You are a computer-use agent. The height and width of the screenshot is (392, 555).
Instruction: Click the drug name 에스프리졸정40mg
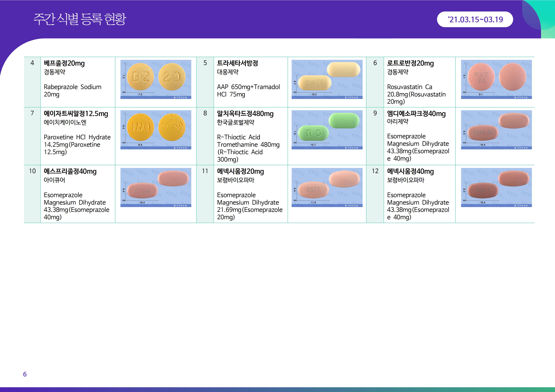tap(70, 171)
